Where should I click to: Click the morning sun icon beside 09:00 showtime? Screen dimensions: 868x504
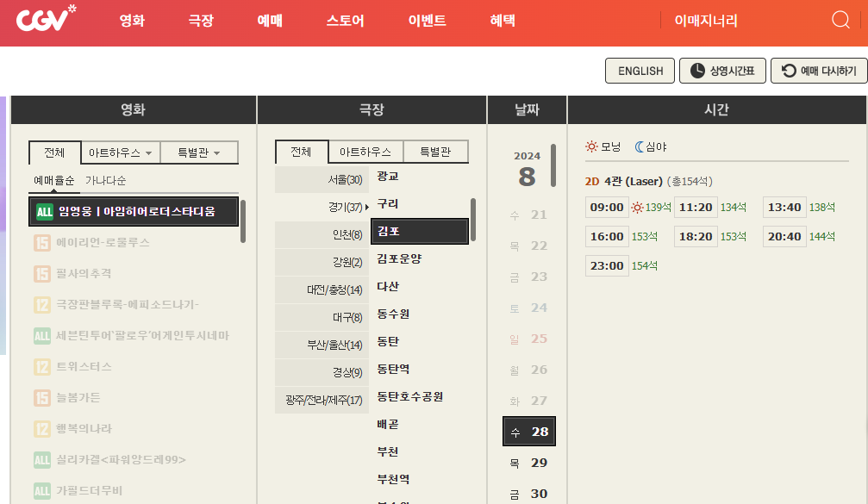click(x=635, y=207)
